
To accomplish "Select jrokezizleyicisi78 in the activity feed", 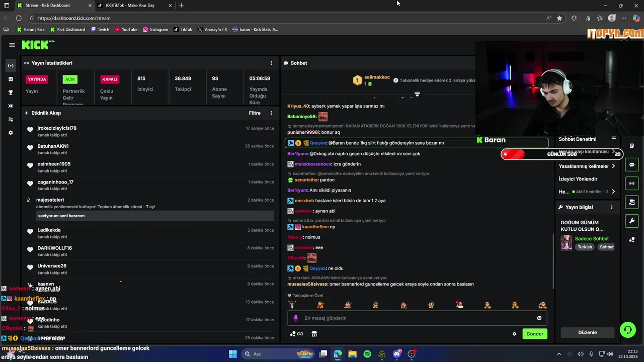I will pyautogui.click(x=57, y=128).
